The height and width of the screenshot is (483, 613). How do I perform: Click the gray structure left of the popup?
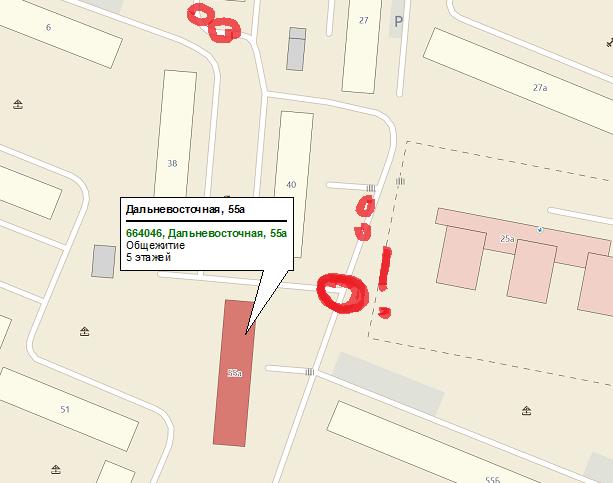click(104, 262)
